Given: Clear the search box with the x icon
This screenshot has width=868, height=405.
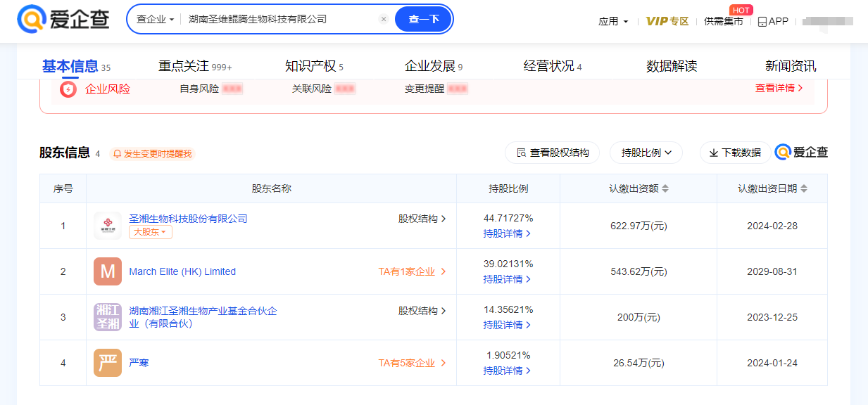Looking at the screenshot, I should [x=384, y=19].
